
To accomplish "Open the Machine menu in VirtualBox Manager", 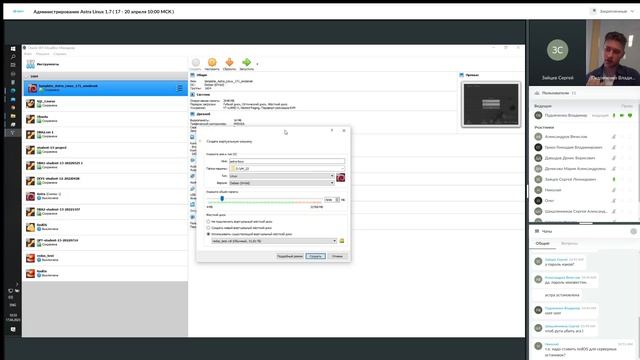I will click(x=42, y=54).
